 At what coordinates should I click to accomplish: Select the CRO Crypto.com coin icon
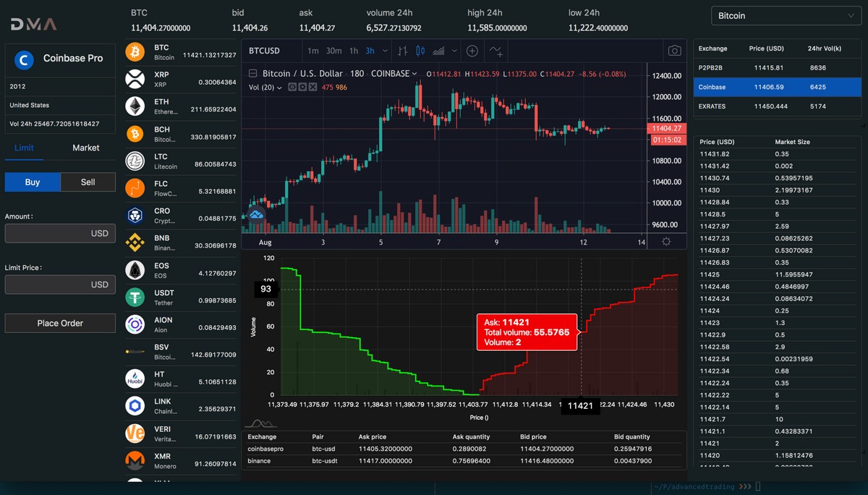[x=135, y=216]
